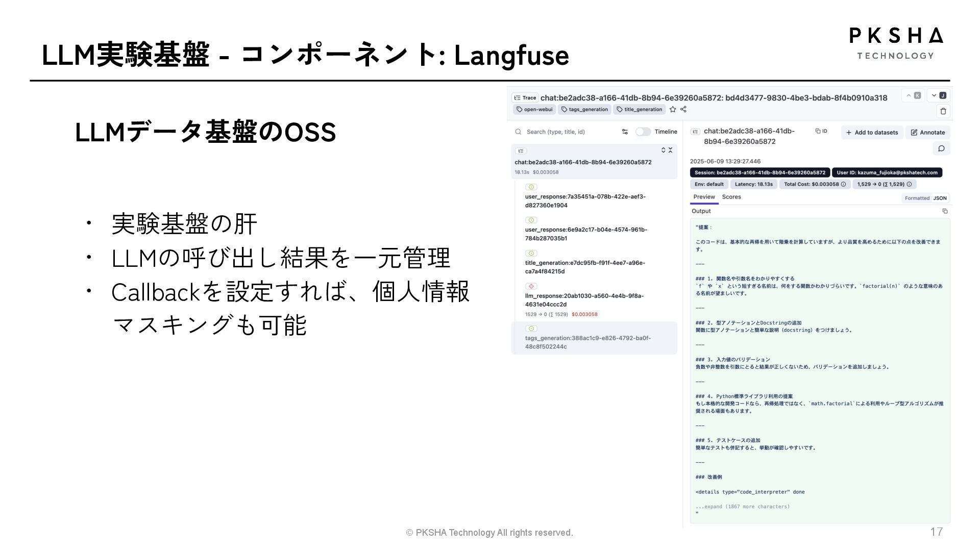Copy the trace ID with ID button
The height and width of the screenshot is (551, 980).
point(821,131)
